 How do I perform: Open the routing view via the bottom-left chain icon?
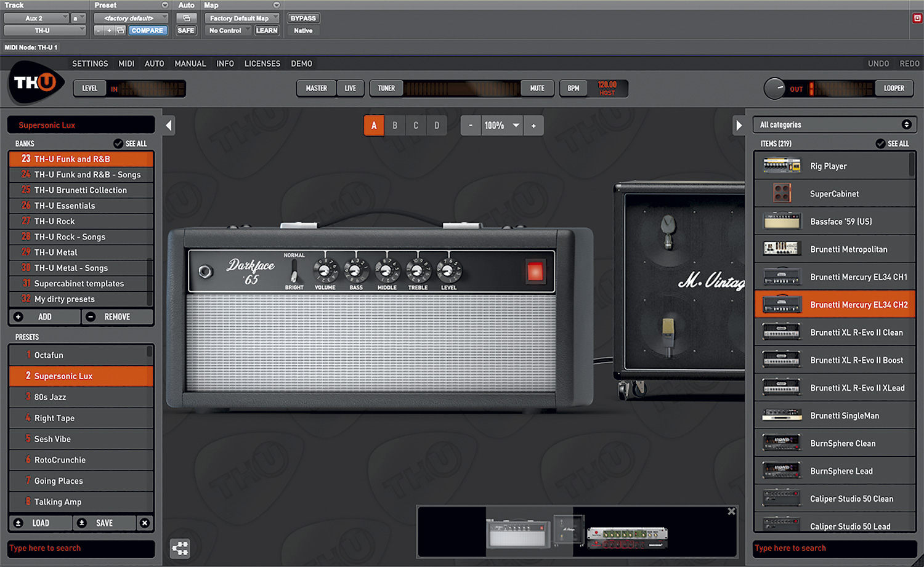(x=180, y=547)
